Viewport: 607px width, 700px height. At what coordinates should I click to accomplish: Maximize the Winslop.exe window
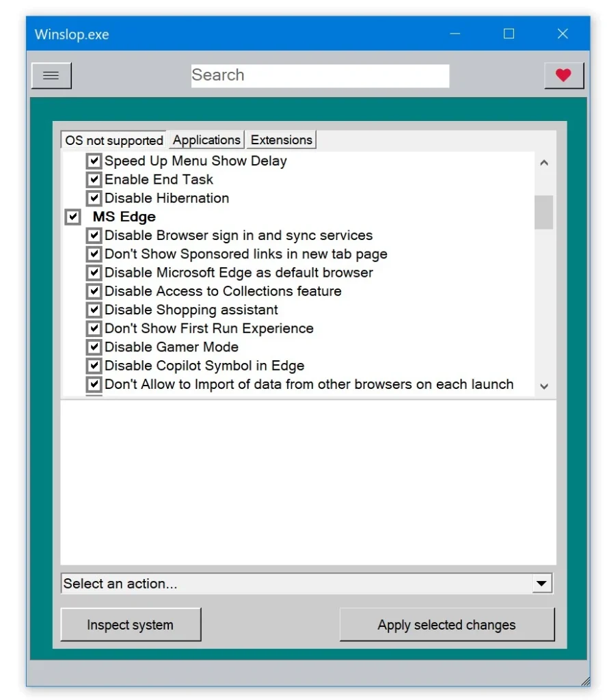(509, 34)
